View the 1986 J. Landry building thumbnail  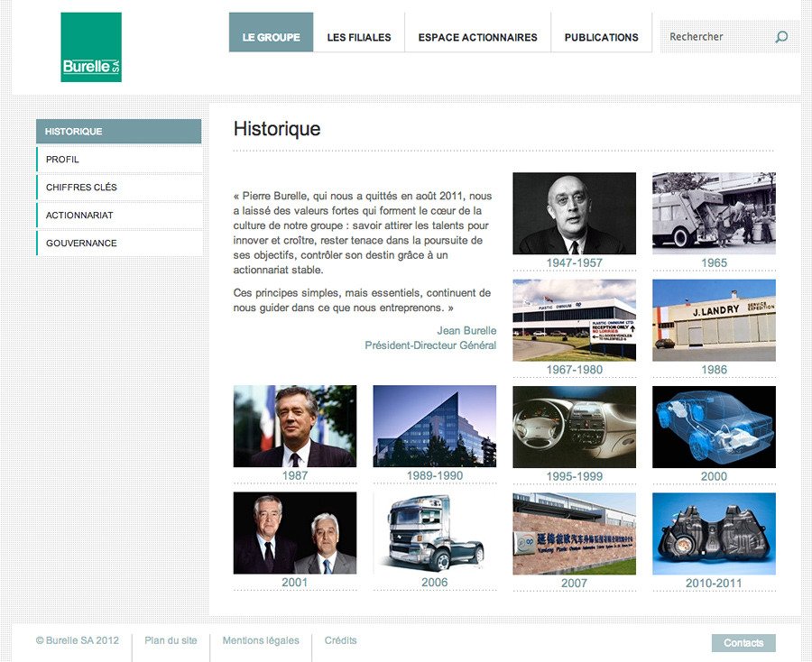pyautogui.click(x=714, y=320)
